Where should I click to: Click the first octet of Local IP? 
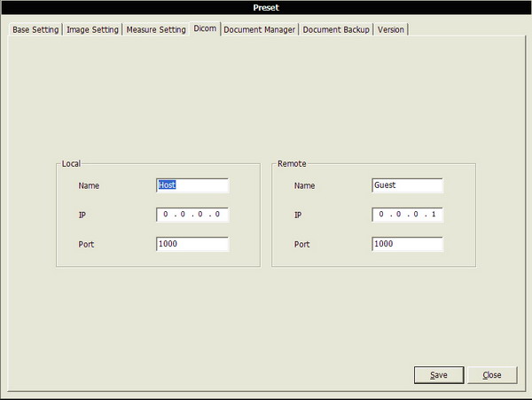coord(166,215)
